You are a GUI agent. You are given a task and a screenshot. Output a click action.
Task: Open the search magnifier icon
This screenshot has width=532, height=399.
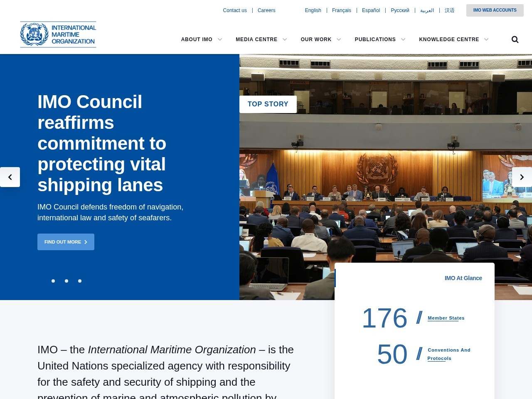[x=515, y=39]
